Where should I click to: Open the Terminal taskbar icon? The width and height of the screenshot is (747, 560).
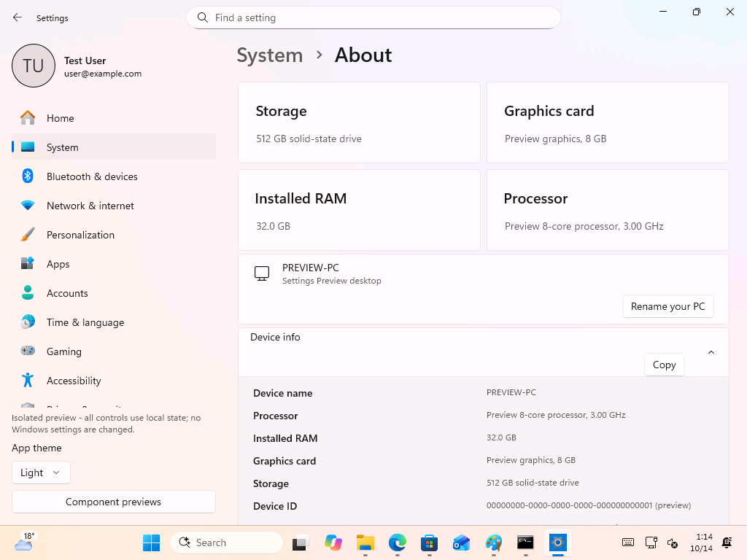525,542
